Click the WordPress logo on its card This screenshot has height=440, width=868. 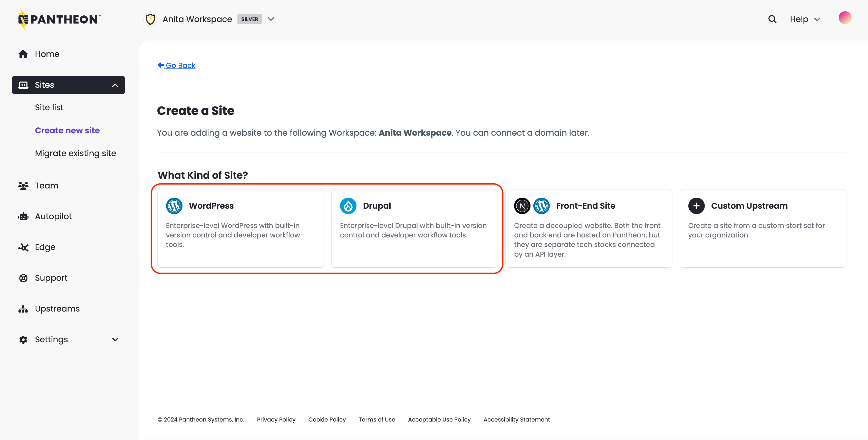174,206
